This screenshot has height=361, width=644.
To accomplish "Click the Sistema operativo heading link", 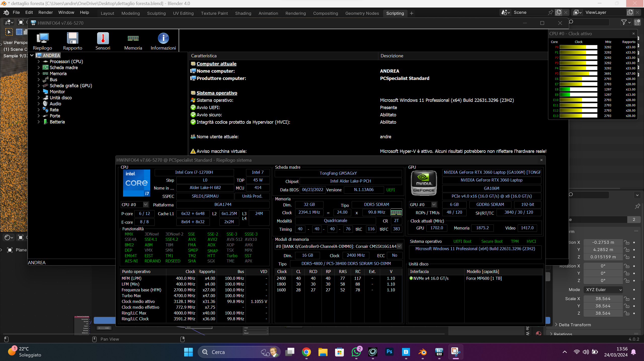I will (x=217, y=93).
